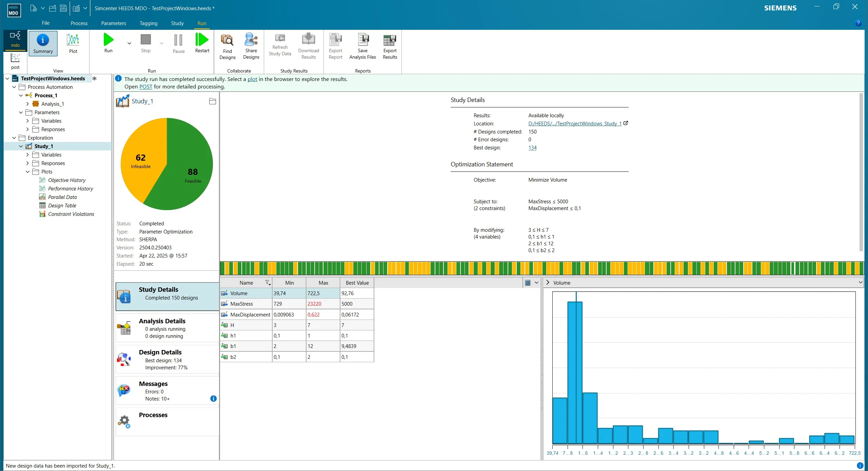Switch to the Process tab
868x471 pixels.
[x=79, y=23]
